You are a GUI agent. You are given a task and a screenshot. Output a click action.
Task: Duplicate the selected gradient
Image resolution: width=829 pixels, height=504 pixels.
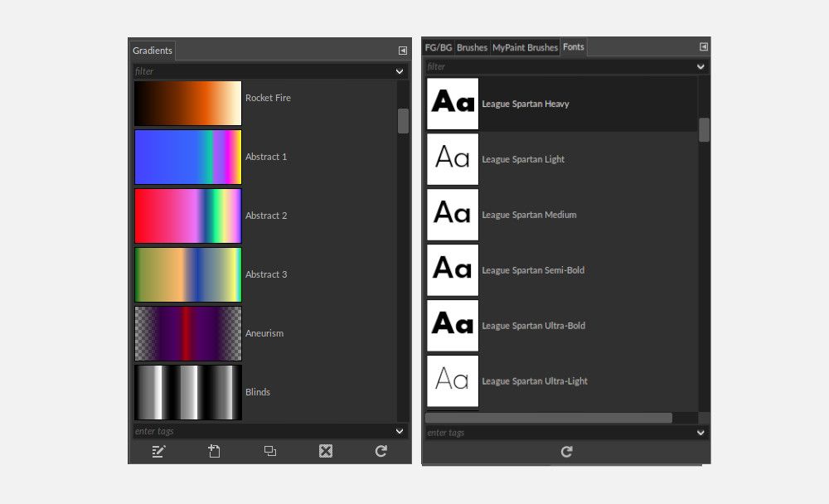point(269,451)
